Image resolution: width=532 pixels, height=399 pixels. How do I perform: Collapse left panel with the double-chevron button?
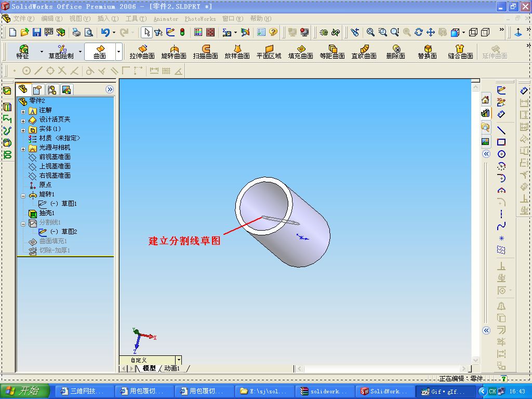pos(109,89)
